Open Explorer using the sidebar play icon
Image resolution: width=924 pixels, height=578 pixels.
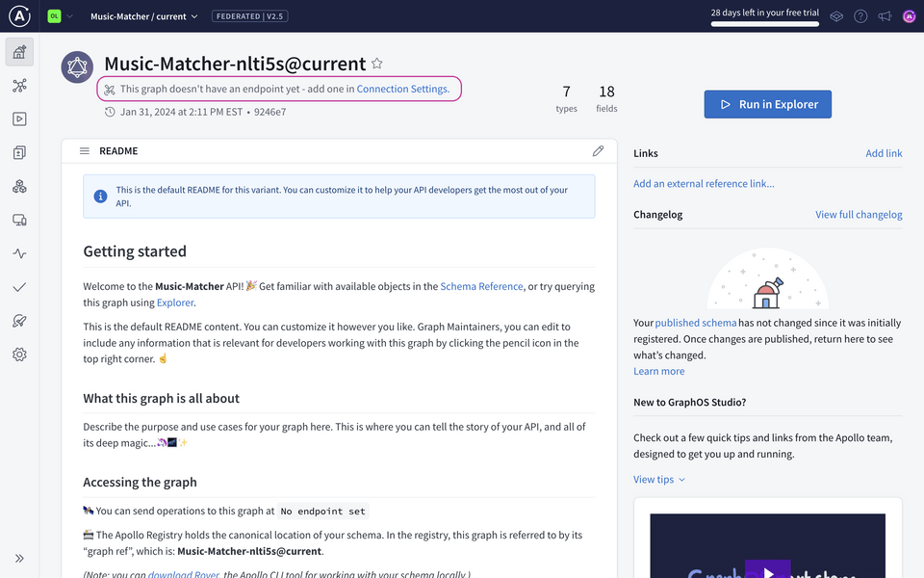click(19, 118)
